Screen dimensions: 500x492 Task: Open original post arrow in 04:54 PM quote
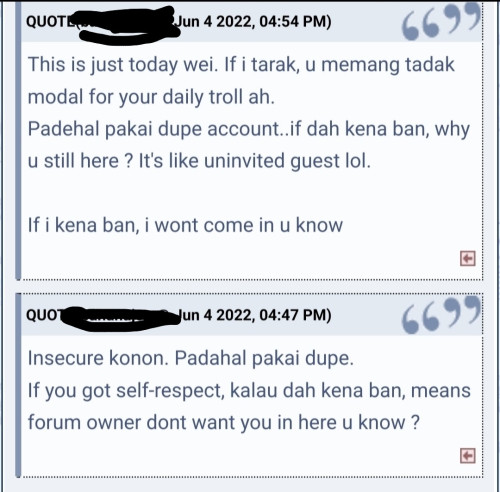[x=468, y=258]
